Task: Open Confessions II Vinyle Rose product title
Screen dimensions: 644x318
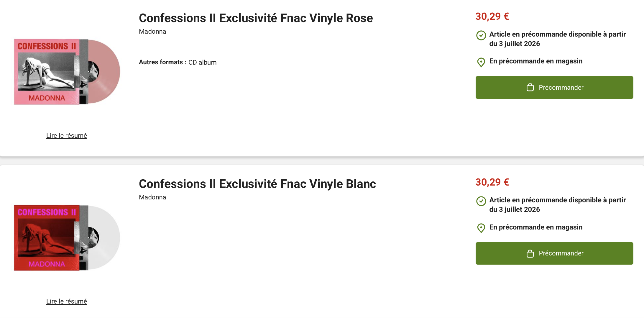Action: click(x=256, y=18)
